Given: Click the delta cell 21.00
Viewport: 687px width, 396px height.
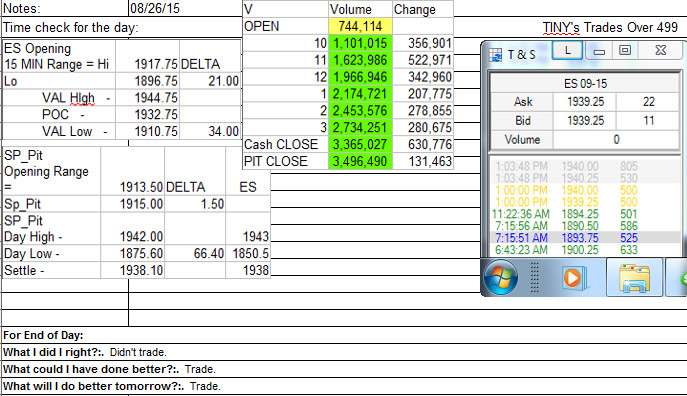Looking at the screenshot, I should click(210, 81).
